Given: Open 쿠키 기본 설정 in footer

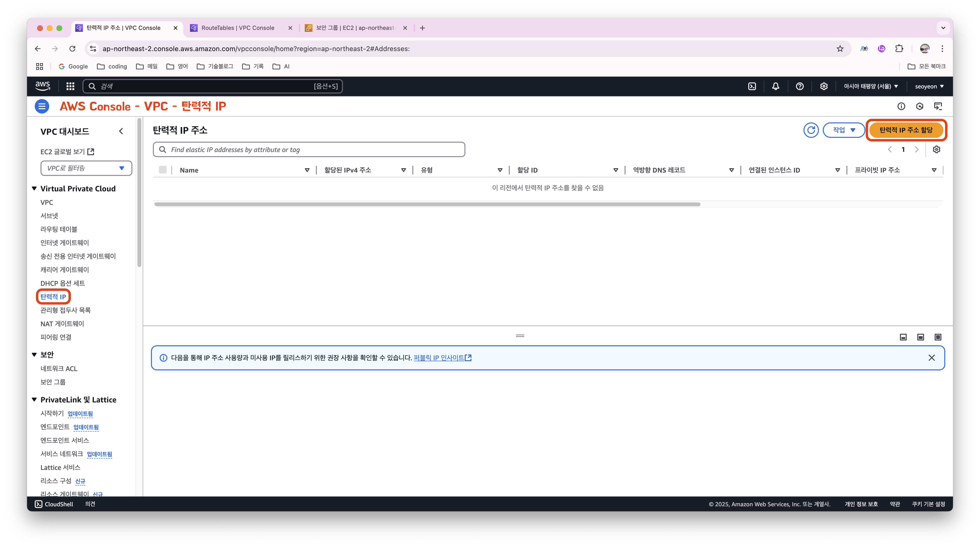Looking at the screenshot, I should pos(928,504).
